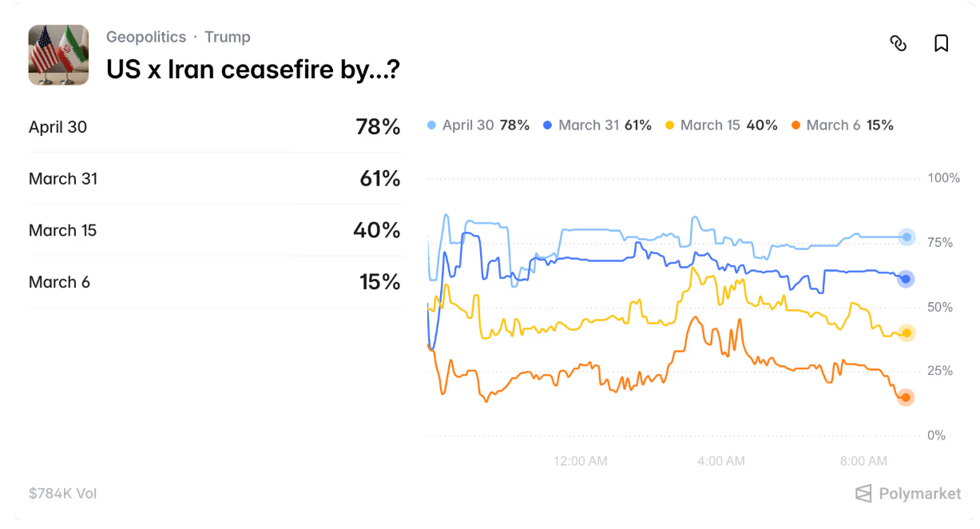Click the 4:00 AM time axis label
Screen dimensions: 980x529
720,461
